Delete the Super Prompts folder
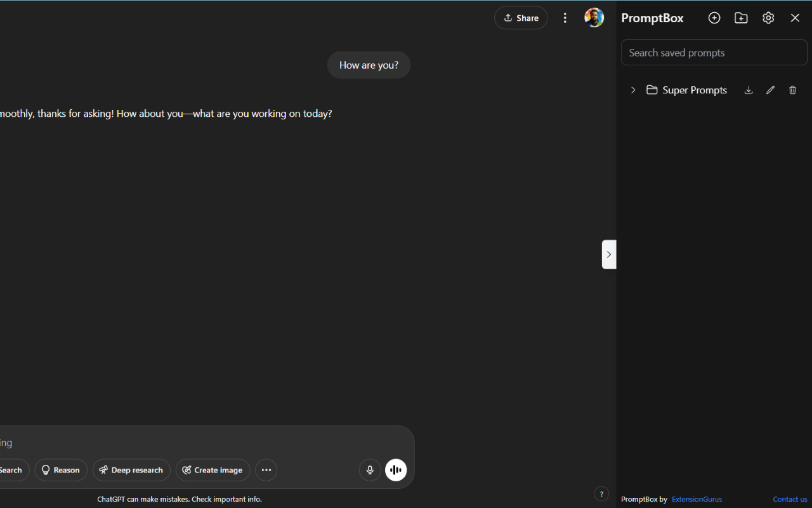This screenshot has width=812, height=508. click(x=792, y=90)
